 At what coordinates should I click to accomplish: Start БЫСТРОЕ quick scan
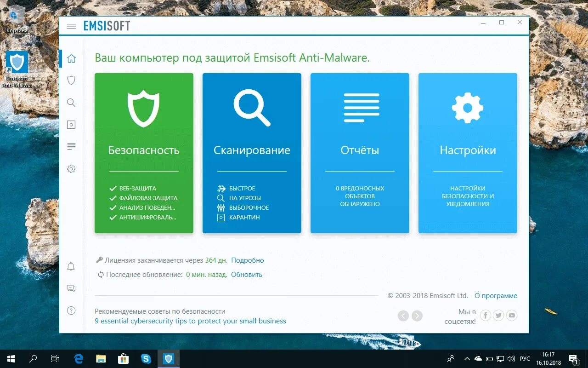(x=236, y=188)
